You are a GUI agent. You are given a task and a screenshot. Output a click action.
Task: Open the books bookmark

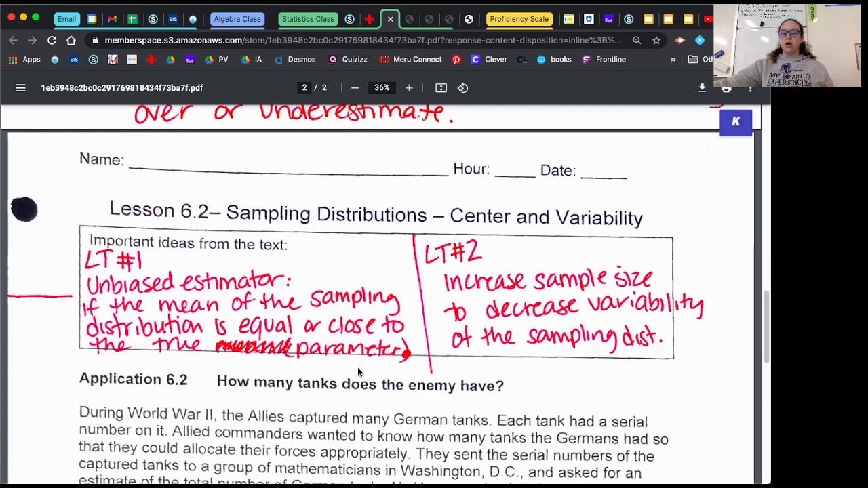point(553,60)
